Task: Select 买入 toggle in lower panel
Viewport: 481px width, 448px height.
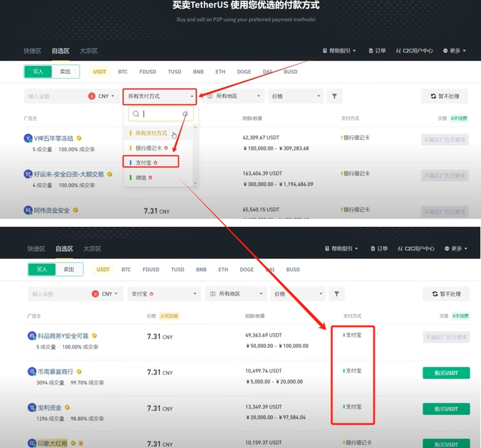Action: (x=42, y=269)
